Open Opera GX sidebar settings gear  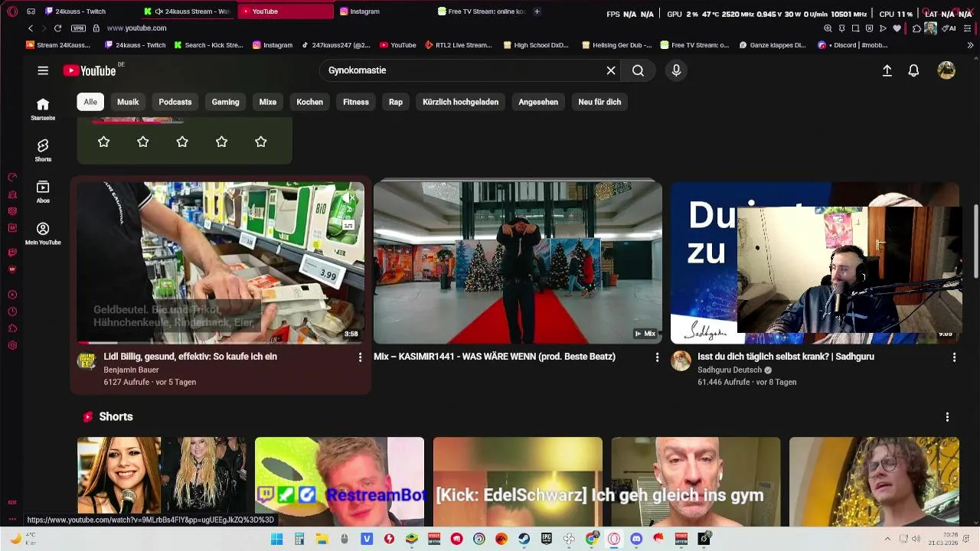[12, 345]
